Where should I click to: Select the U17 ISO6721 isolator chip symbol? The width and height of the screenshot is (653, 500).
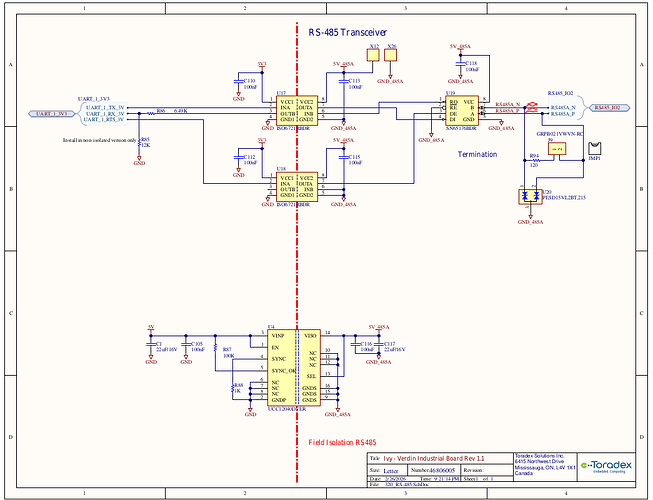pyautogui.click(x=297, y=110)
